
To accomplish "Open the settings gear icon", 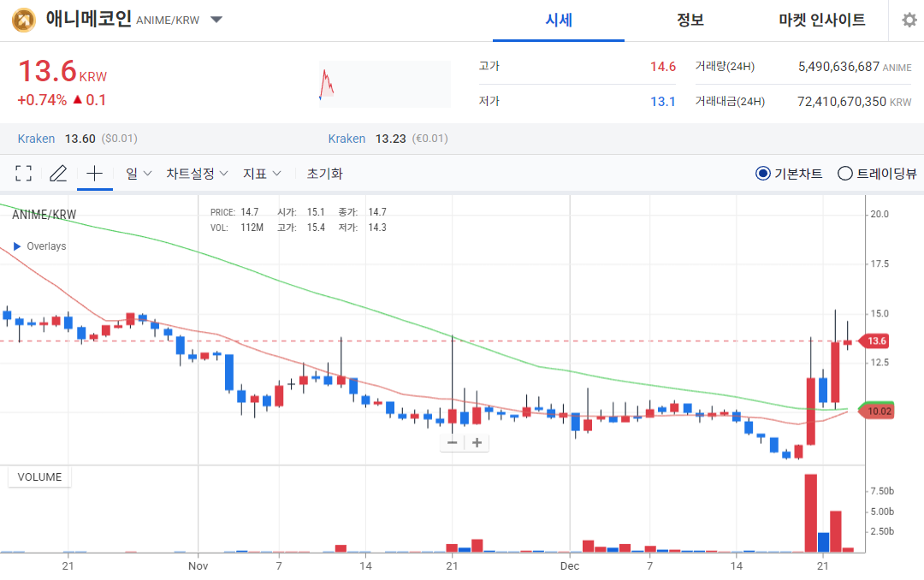I will (909, 21).
